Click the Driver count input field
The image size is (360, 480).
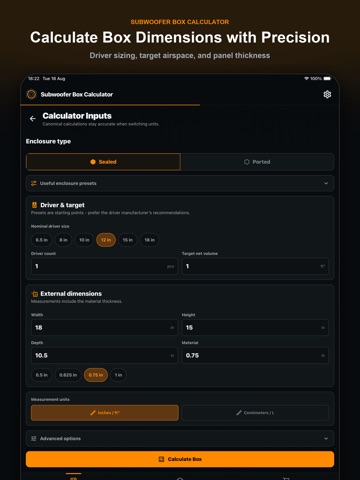104,266
